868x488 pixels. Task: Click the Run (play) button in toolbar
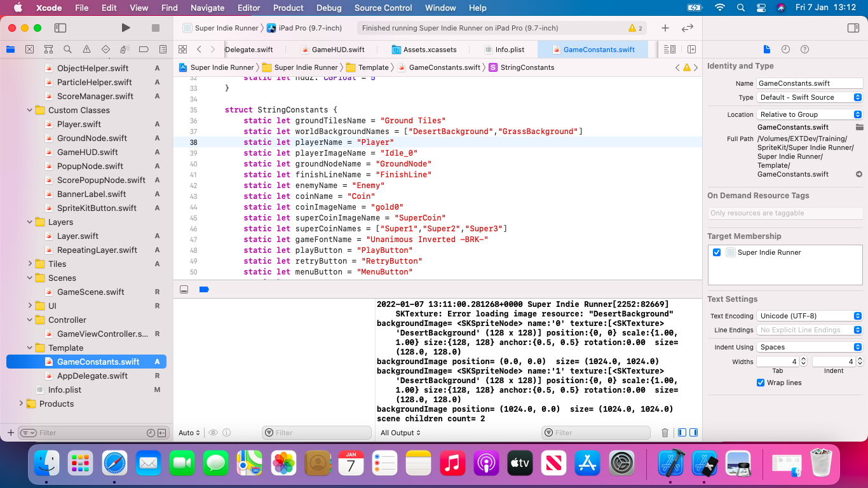[x=126, y=28]
